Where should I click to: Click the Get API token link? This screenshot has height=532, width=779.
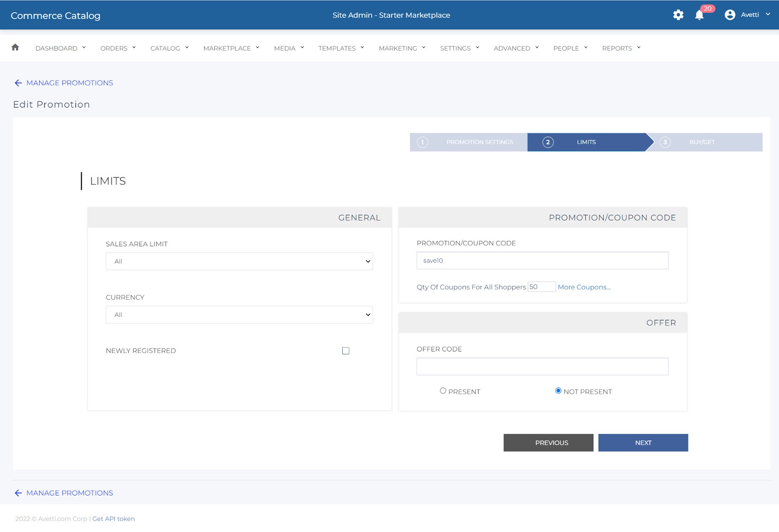113,519
